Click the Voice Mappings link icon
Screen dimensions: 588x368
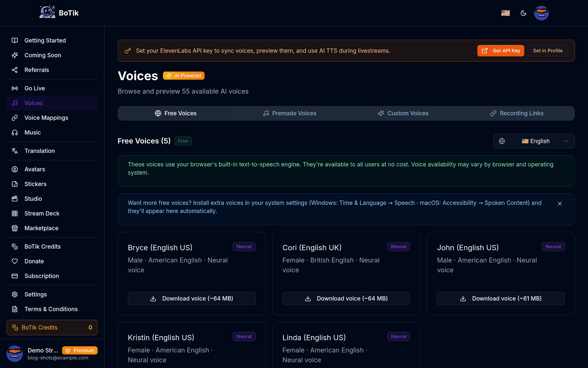(x=15, y=118)
